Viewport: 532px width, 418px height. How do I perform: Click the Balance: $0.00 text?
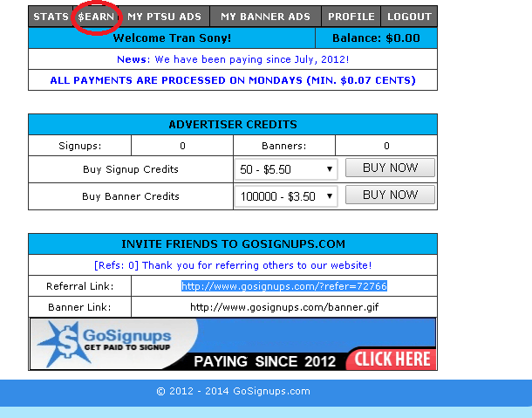pos(376,38)
